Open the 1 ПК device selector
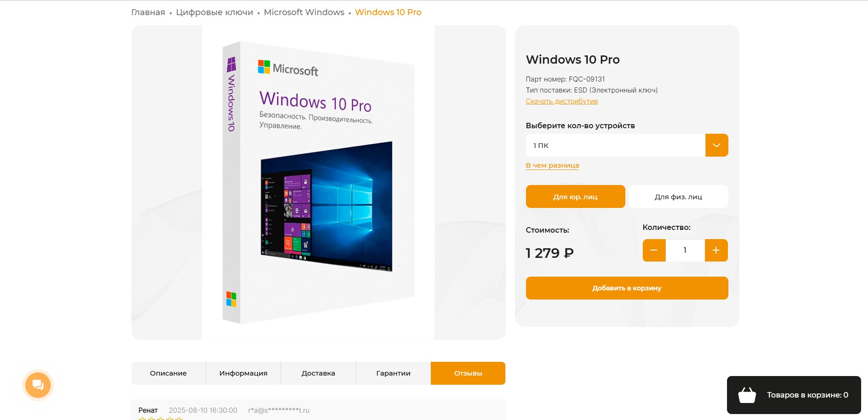Screen dimensions: 868x420 615,145
